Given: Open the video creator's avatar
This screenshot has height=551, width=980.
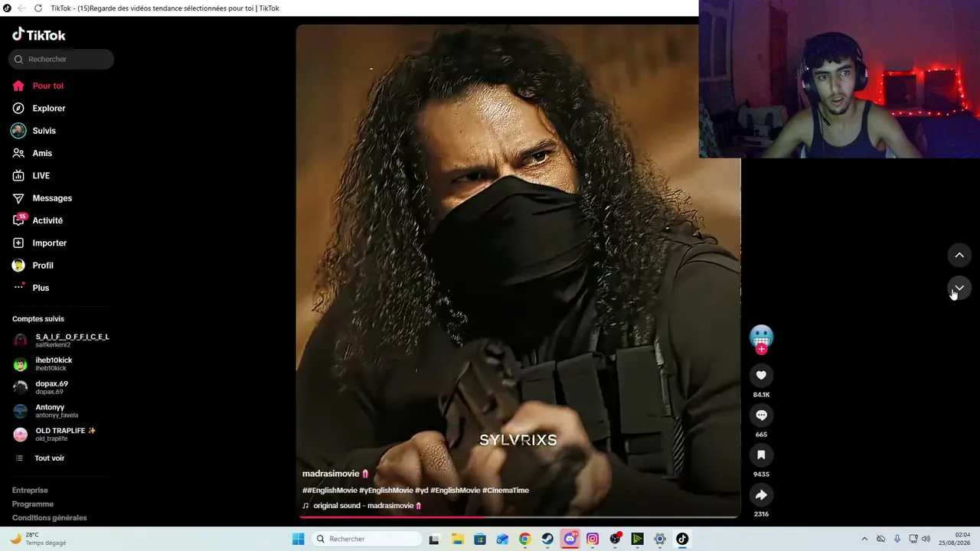Looking at the screenshot, I should [761, 336].
